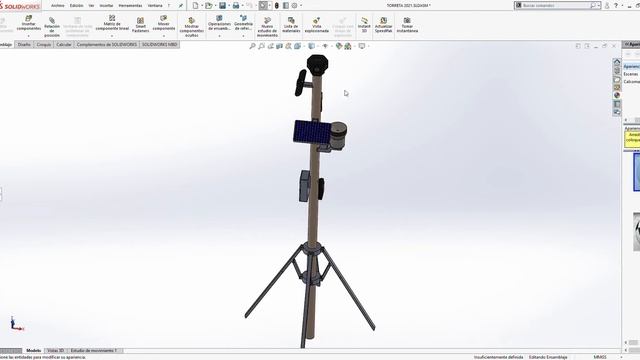Screen dimensions: 640x360
Task: Open the Vistas 3D bottom tab
Action: (x=56, y=351)
